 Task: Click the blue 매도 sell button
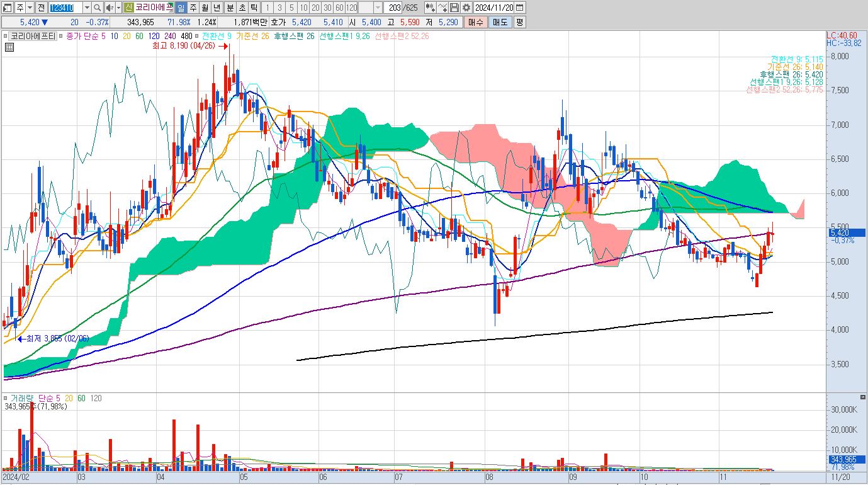click(500, 22)
